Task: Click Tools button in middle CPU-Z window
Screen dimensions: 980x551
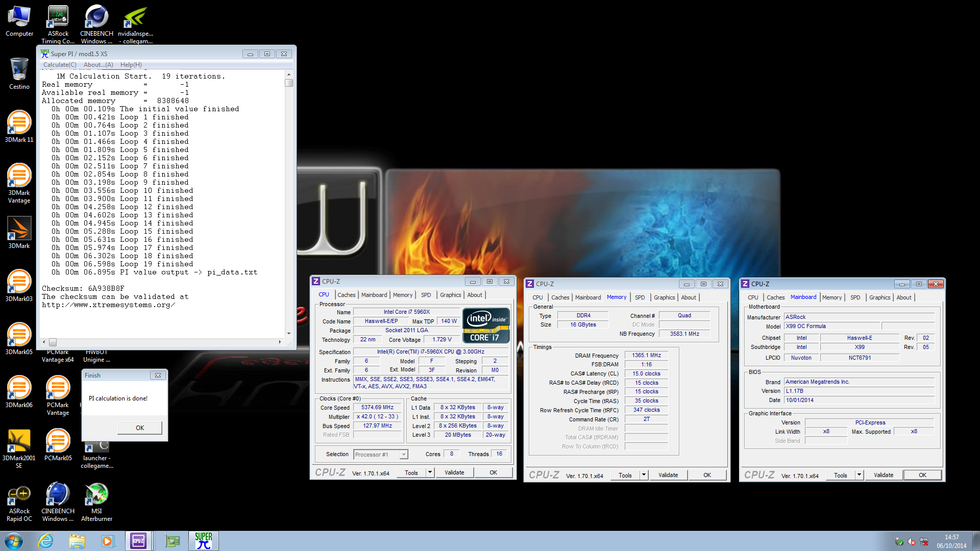Action: pos(625,475)
